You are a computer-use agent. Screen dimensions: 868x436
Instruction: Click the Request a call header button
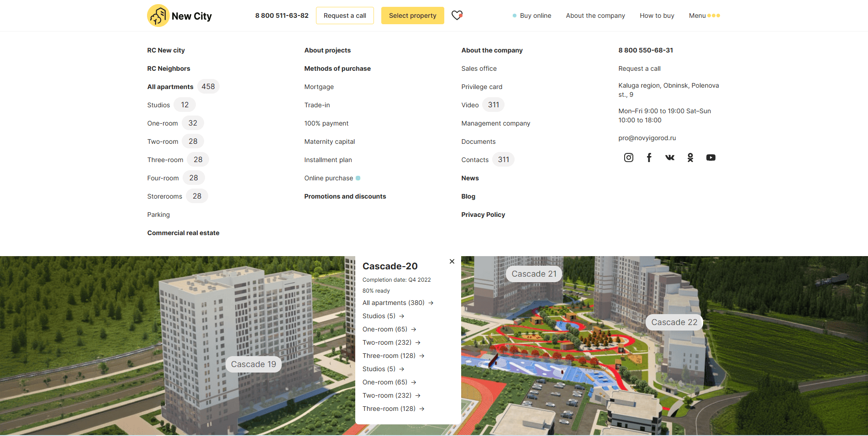pyautogui.click(x=345, y=16)
